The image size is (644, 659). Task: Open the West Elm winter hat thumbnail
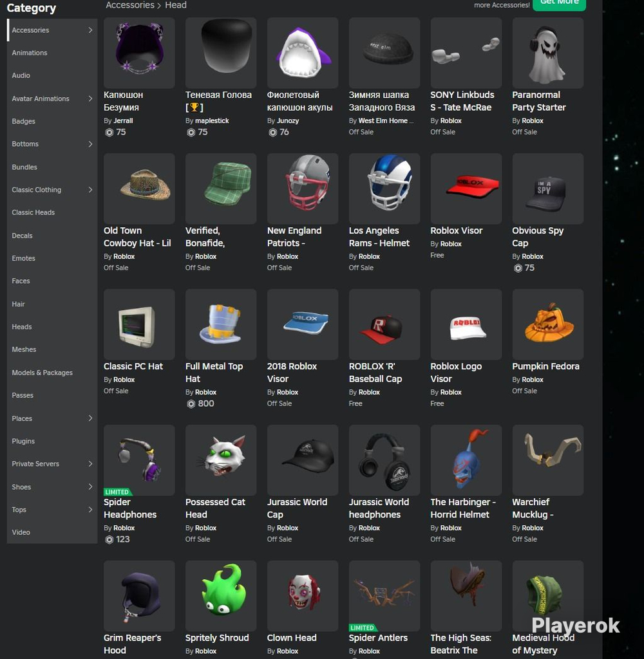pos(384,53)
